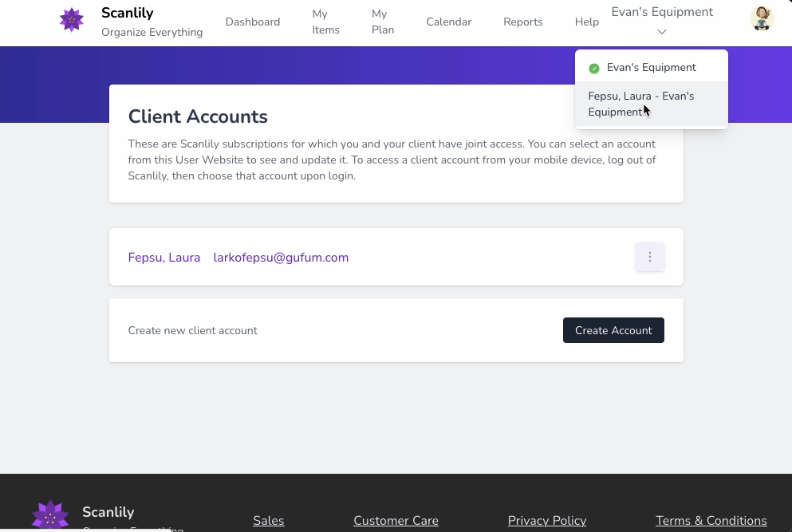Viewport: 792px width, 532px height.
Task: Open the Help menu item
Action: click(587, 22)
